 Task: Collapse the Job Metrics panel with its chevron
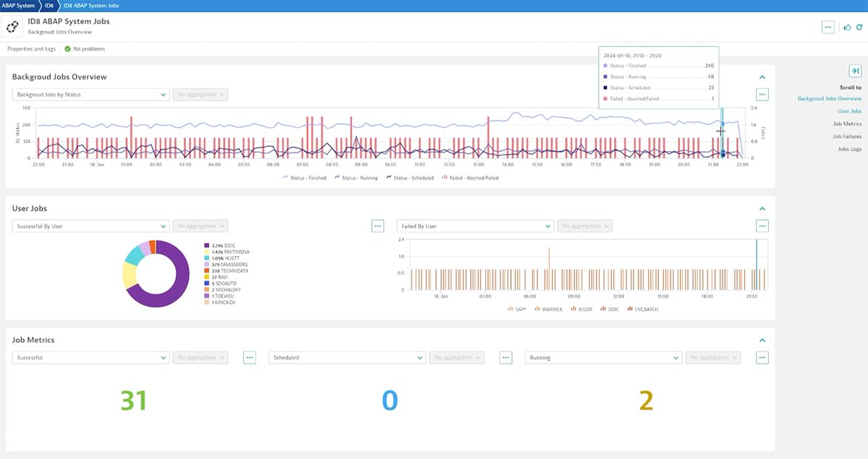[x=762, y=340]
